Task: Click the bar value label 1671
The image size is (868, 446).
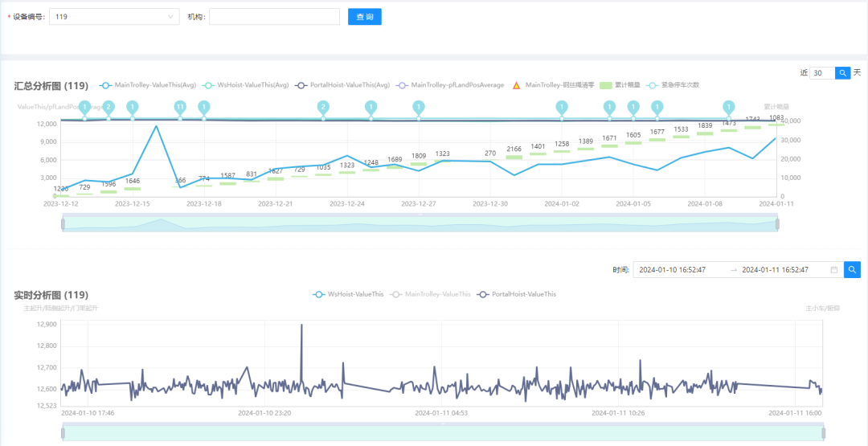Action: tap(609, 137)
